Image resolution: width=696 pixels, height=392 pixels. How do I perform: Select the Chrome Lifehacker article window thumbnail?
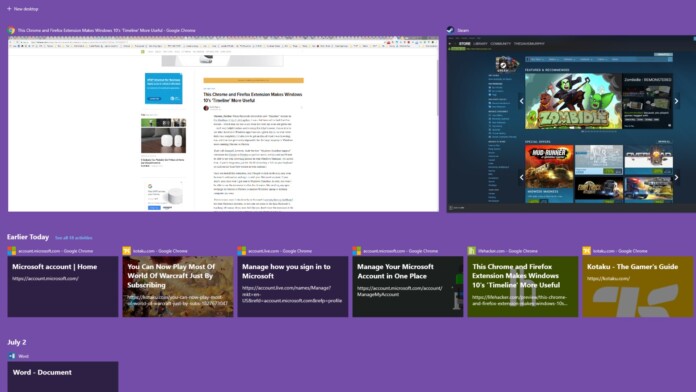223,124
